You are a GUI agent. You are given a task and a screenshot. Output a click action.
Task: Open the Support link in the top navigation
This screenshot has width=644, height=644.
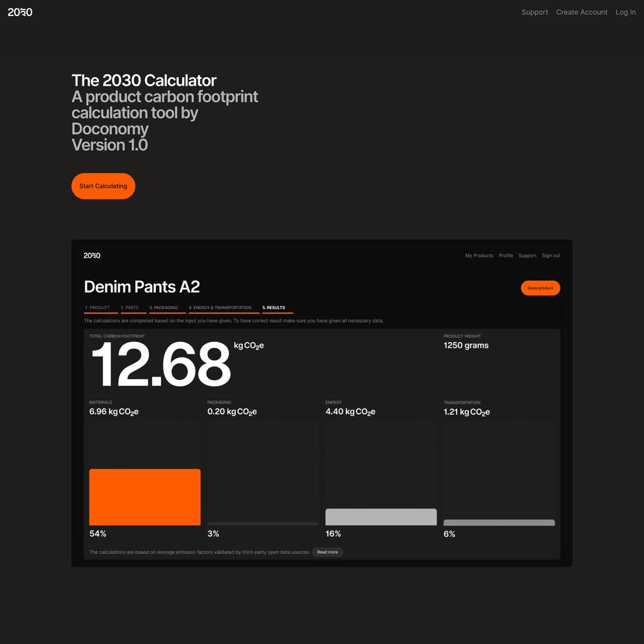(x=535, y=12)
